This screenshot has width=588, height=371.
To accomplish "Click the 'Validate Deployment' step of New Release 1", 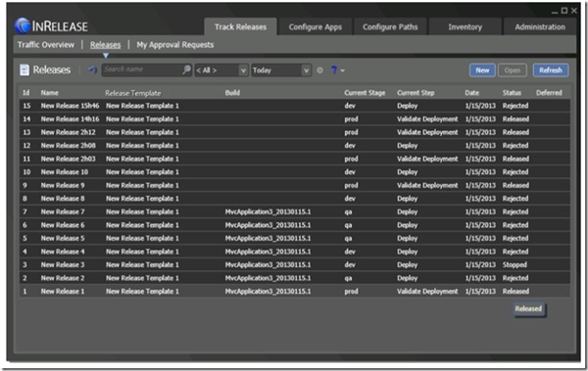I will (427, 291).
